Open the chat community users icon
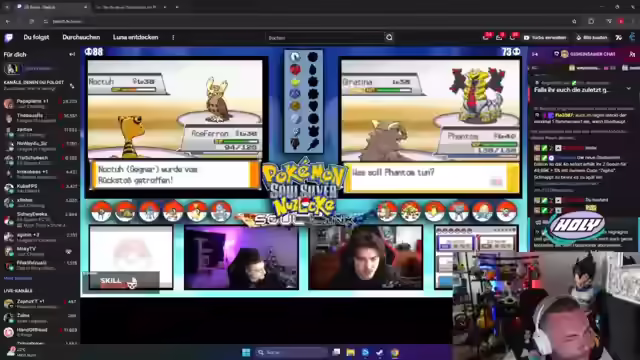 click(x=632, y=54)
